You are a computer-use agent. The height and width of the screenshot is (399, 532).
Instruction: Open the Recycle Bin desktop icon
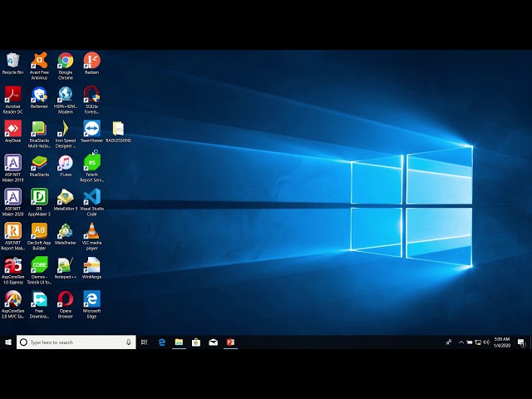tap(13, 64)
